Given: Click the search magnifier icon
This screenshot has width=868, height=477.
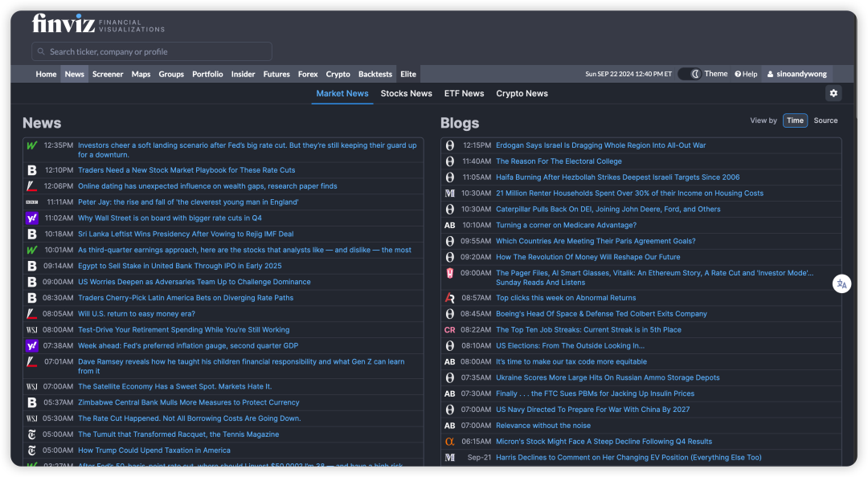Looking at the screenshot, I should click(x=41, y=51).
